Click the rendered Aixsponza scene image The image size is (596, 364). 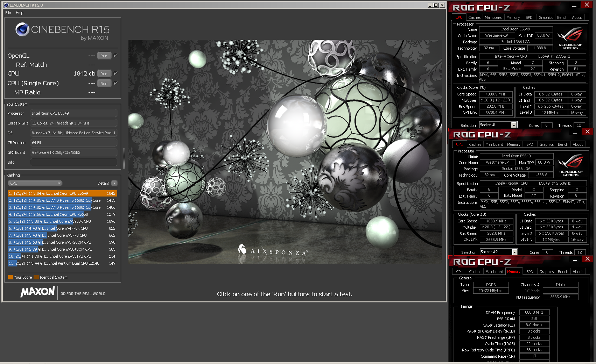tap(285, 152)
